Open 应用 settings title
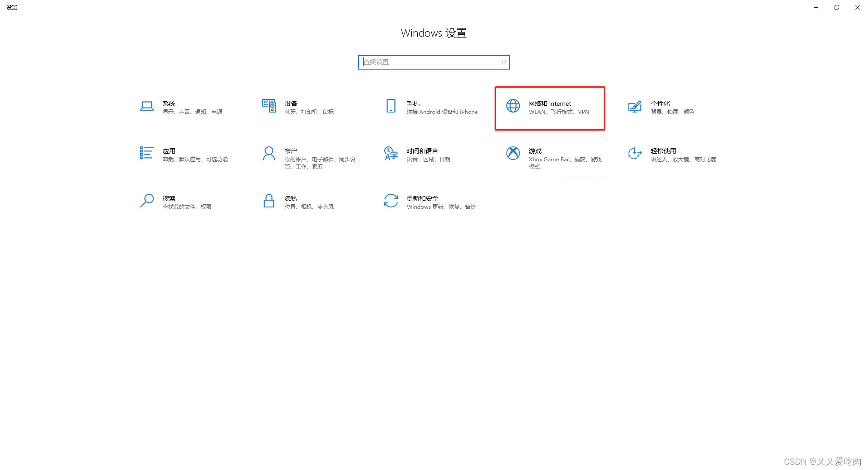 (169, 151)
